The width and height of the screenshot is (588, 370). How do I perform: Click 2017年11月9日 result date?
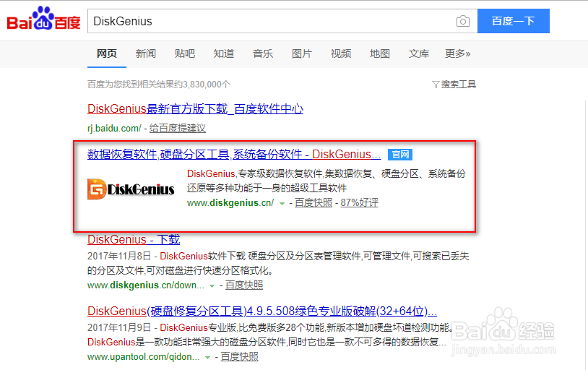tap(119, 327)
